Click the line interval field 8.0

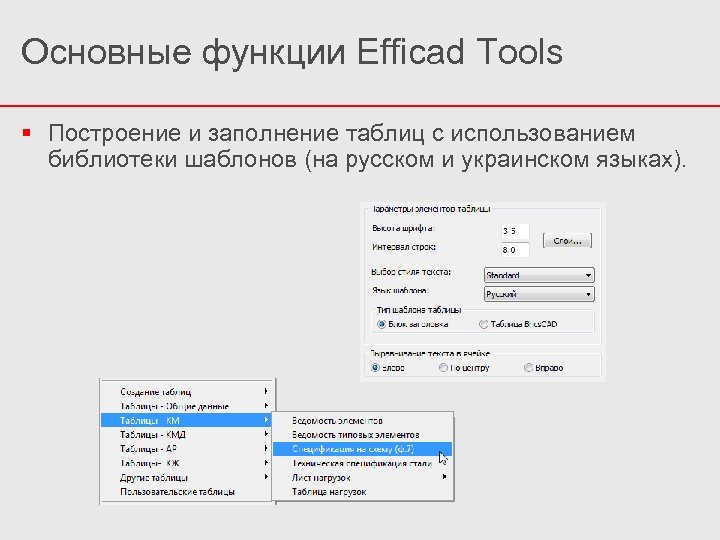coord(515,250)
